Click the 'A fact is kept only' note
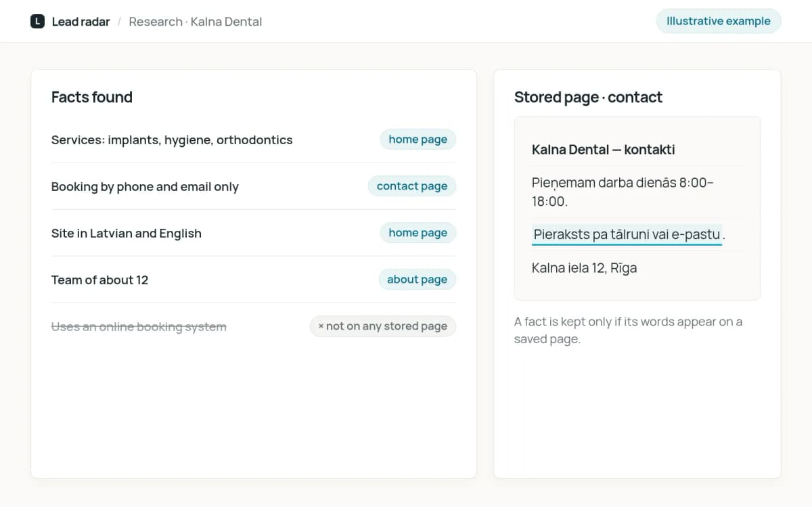The image size is (812, 507). (628, 330)
